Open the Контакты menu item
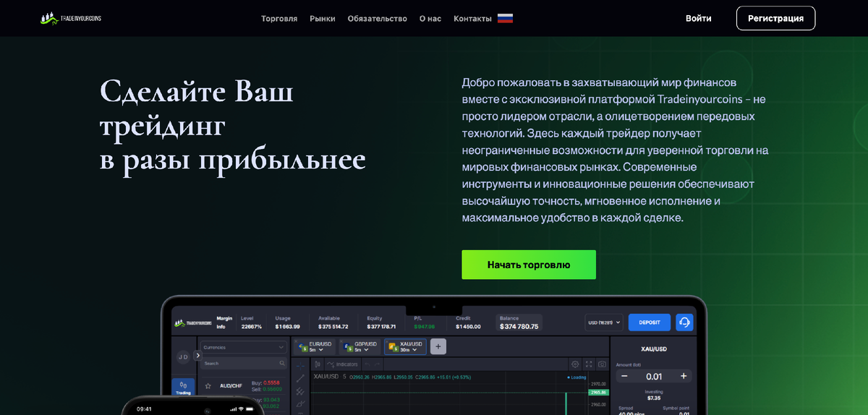 (x=472, y=19)
